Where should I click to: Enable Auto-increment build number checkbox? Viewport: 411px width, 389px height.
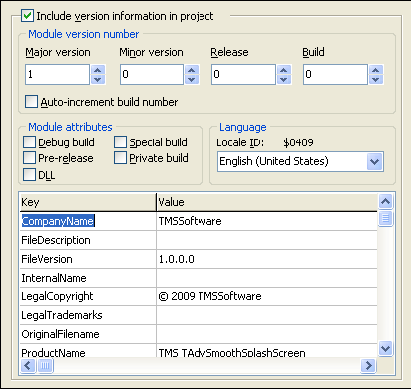point(32,102)
